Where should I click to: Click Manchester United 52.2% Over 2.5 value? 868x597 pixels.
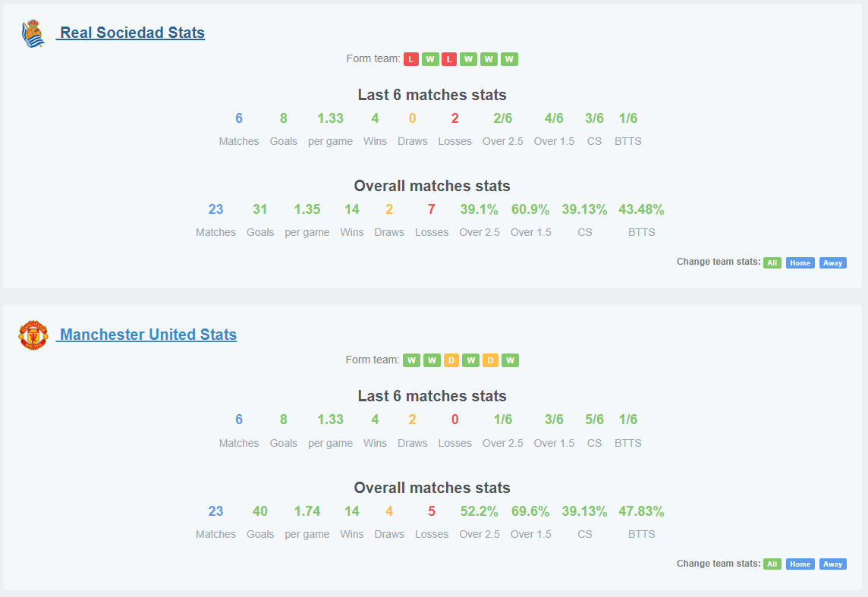[x=480, y=511]
